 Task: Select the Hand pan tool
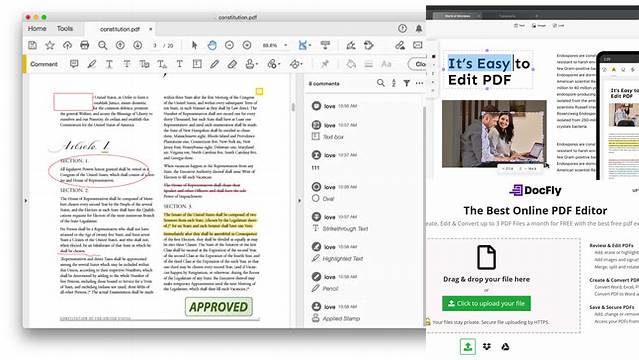tap(212, 45)
